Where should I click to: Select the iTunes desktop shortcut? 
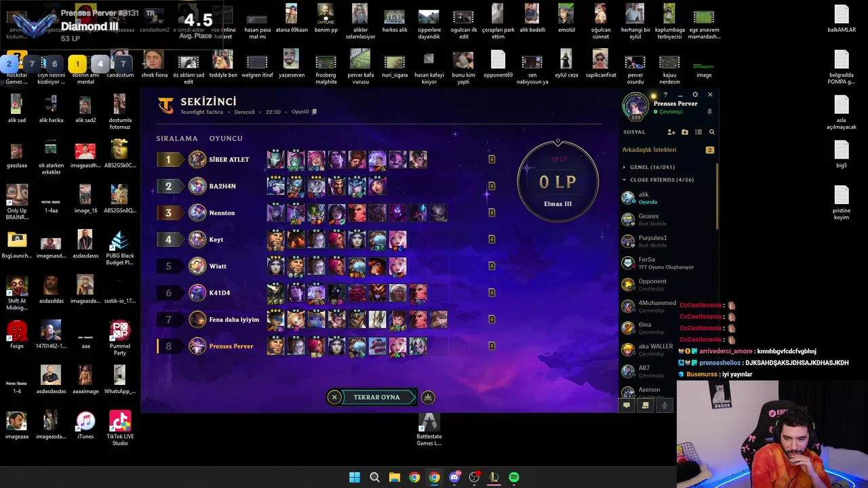pos(85,426)
